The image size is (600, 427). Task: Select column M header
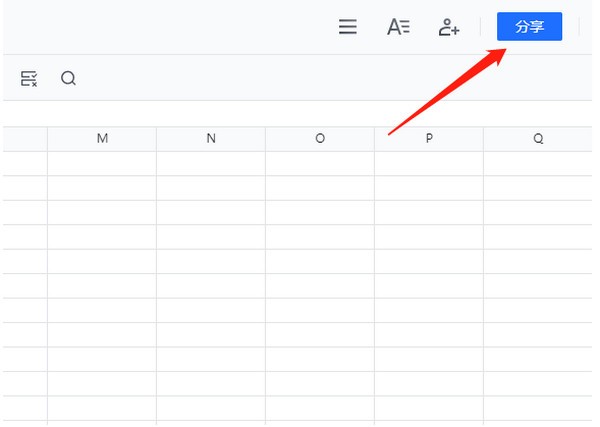[x=102, y=139]
